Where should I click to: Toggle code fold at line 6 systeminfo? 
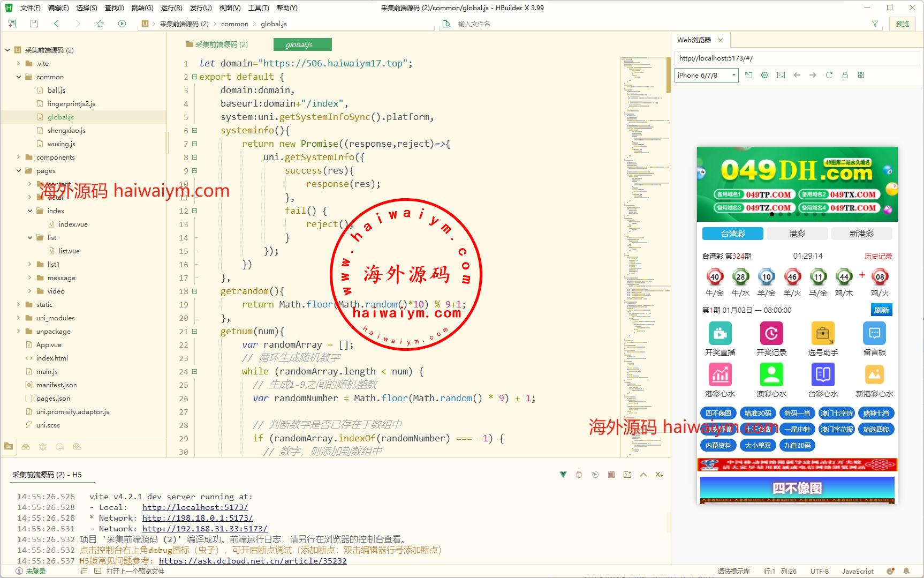tap(195, 130)
